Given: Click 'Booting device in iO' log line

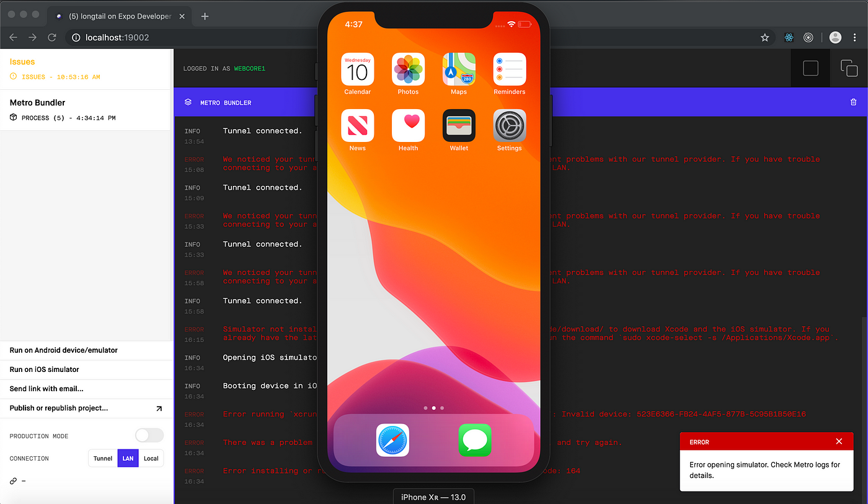Looking at the screenshot, I should [x=270, y=386].
